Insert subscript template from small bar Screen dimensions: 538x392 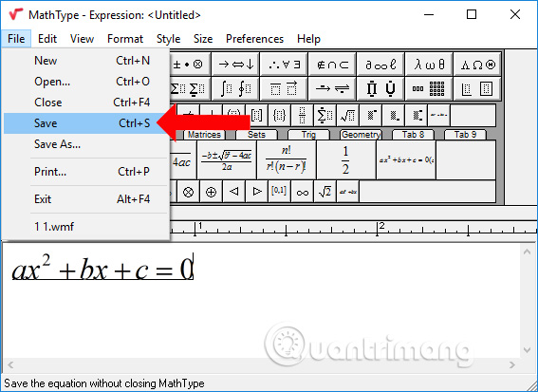pos(393,116)
